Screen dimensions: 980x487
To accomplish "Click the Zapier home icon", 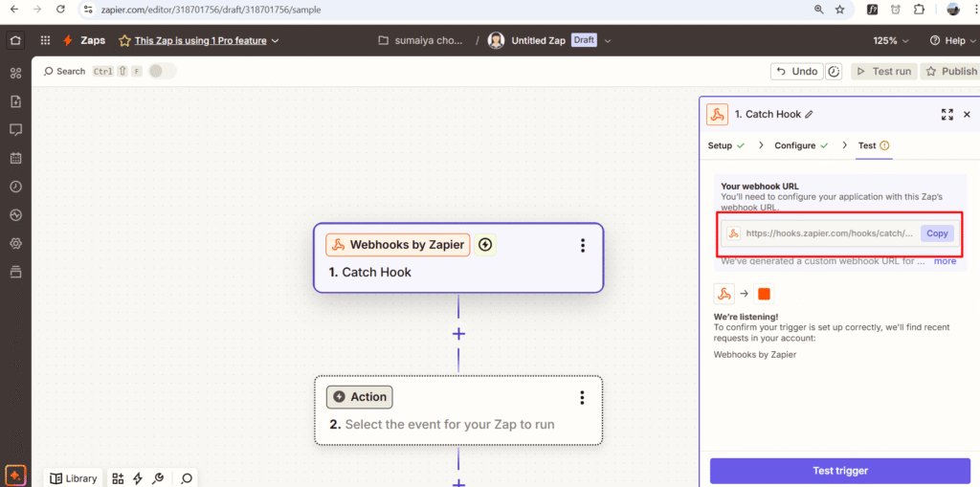I will coord(15,40).
